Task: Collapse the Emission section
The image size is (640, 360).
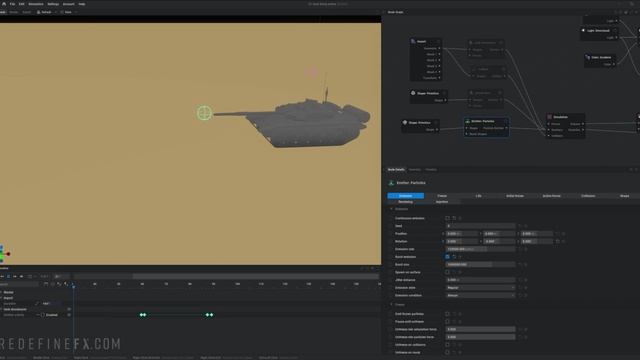Action: 391,209
